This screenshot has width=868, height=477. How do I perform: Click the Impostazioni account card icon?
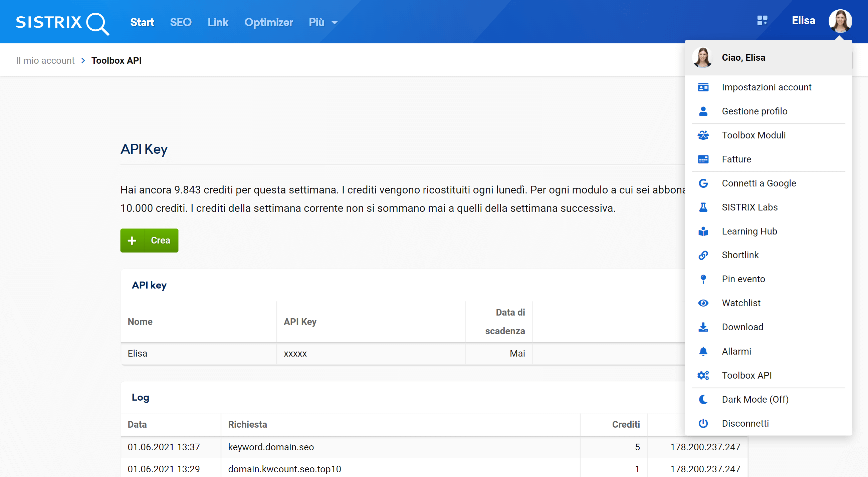tap(703, 87)
